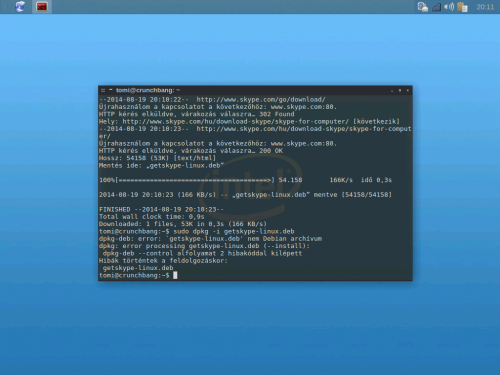Click the shade button beside terminal title
Image resolution: width=500 pixels, height=375 pixels.
[x=111, y=90]
